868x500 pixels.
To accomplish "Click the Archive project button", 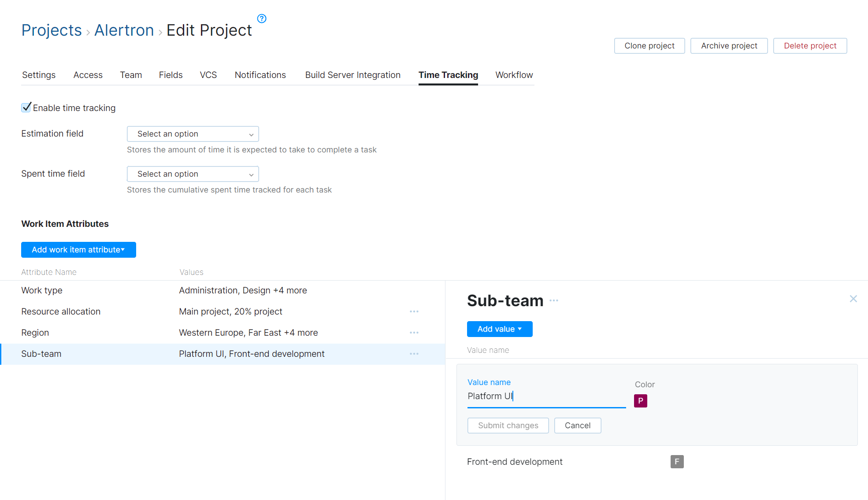I will (729, 45).
